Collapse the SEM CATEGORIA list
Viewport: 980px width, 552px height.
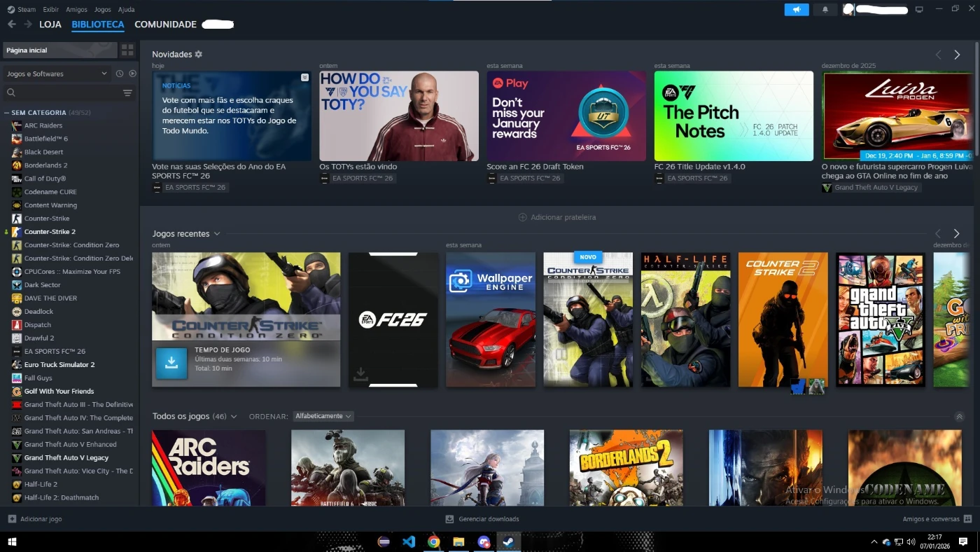(x=7, y=113)
